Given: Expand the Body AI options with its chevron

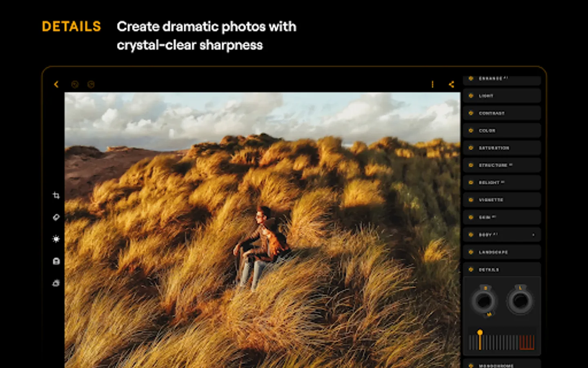Looking at the screenshot, I should (x=534, y=235).
